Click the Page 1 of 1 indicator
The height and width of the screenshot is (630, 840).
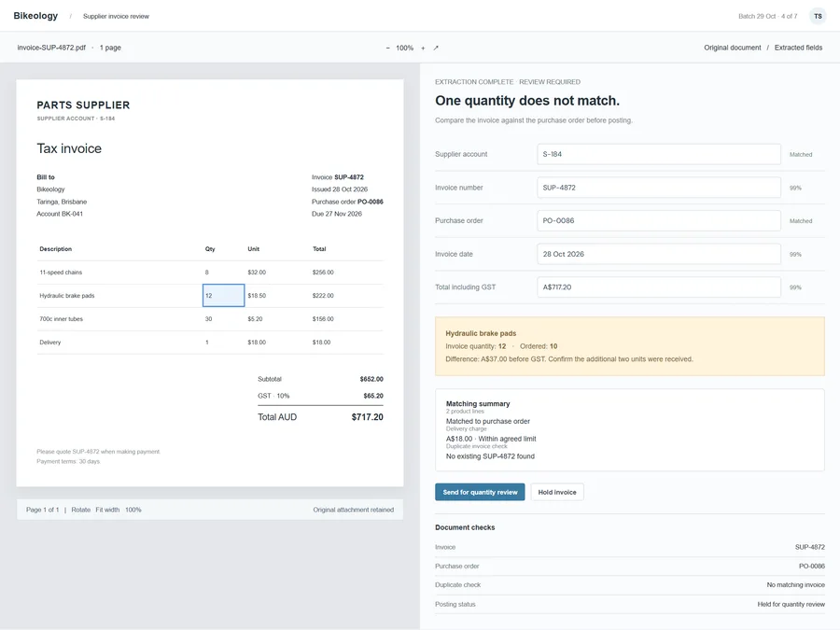pyautogui.click(x=43, y=510)
